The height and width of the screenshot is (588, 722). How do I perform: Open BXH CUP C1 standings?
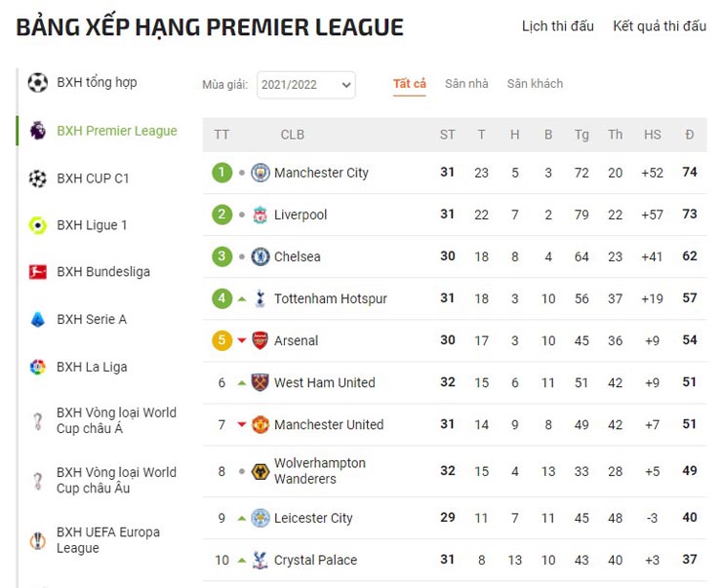[93, 178]
